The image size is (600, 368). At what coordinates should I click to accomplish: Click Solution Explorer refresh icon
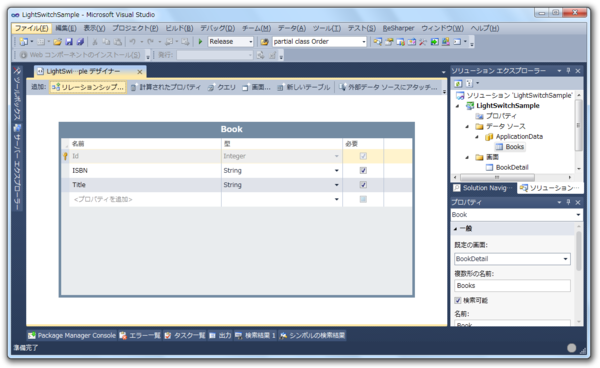pos(458,83)
